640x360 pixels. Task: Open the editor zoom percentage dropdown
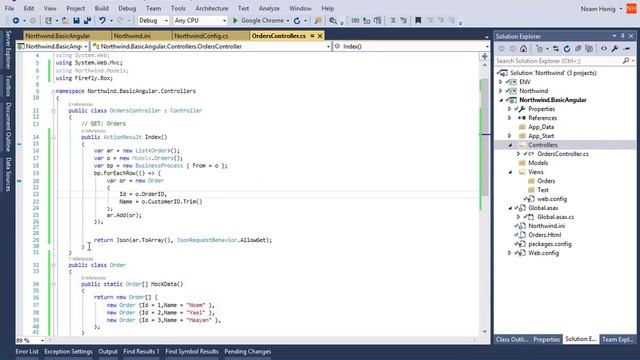tap(42, 340)
